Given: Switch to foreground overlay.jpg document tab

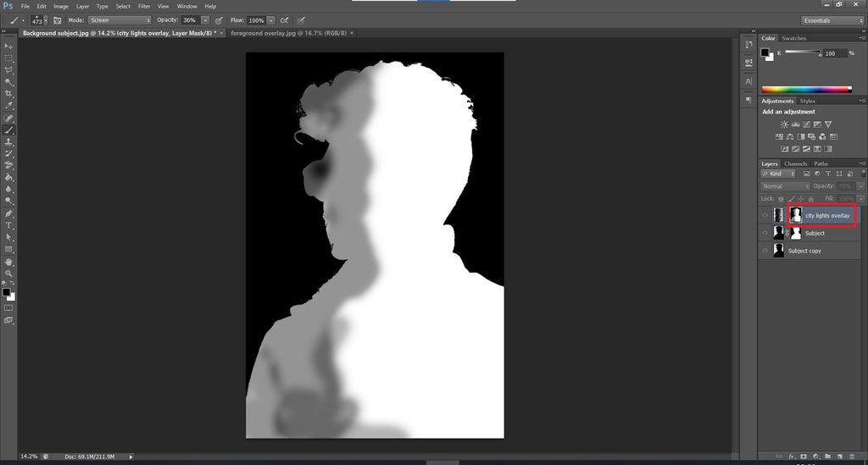Looking at the screenshot, I should pos(288,33).
